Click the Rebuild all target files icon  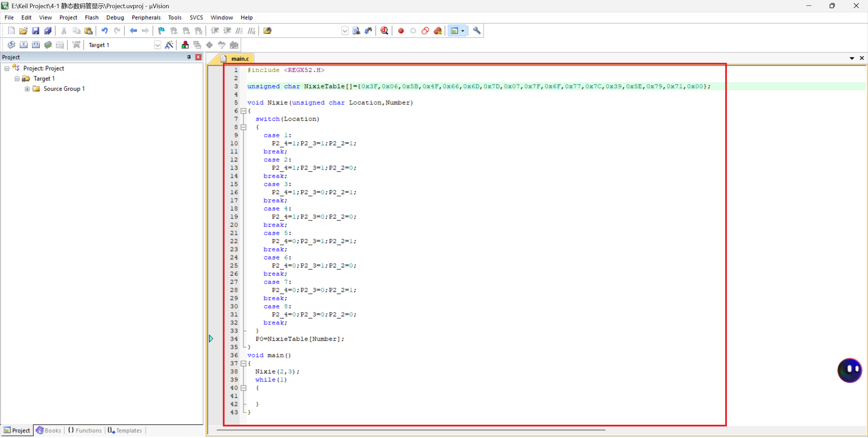36,45
